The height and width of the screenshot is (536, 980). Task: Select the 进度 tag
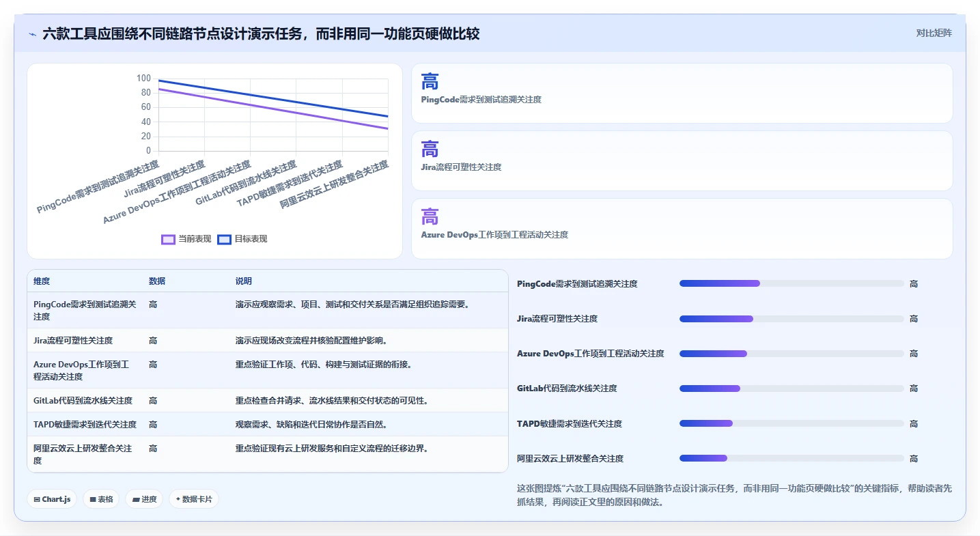144,499
